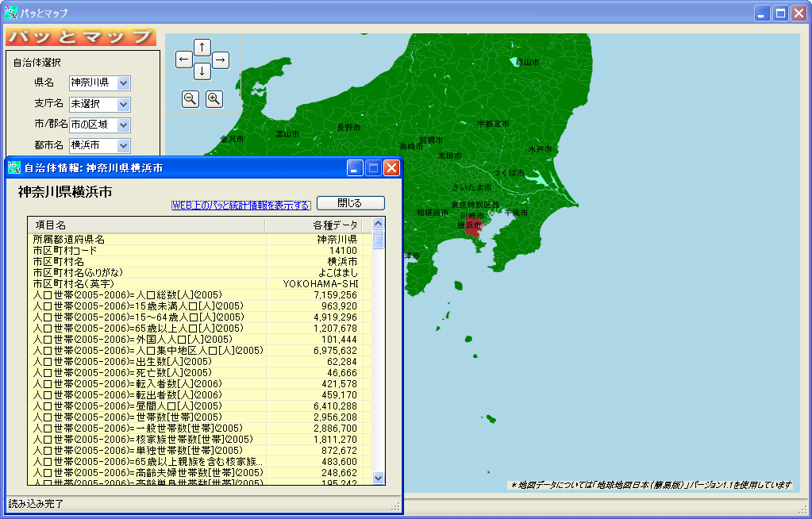Select the 高齢夫婦世帯数 row
The width and height of the screenshot is (812, 519).
[200, 473]
